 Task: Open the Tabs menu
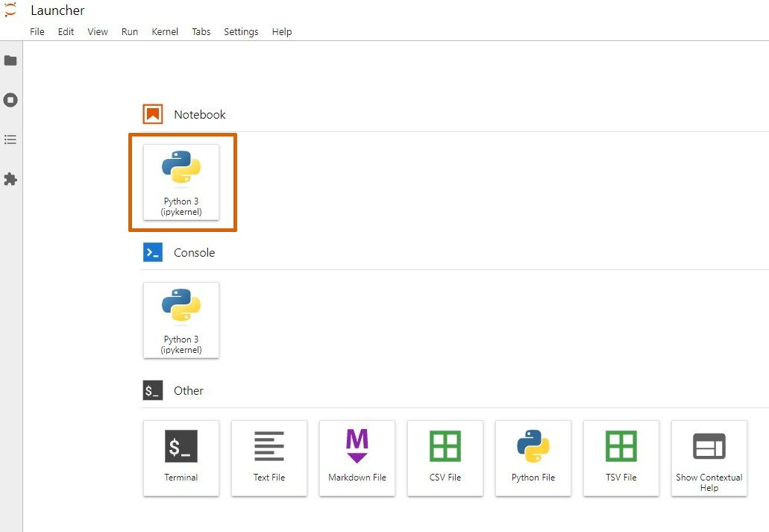201,31
